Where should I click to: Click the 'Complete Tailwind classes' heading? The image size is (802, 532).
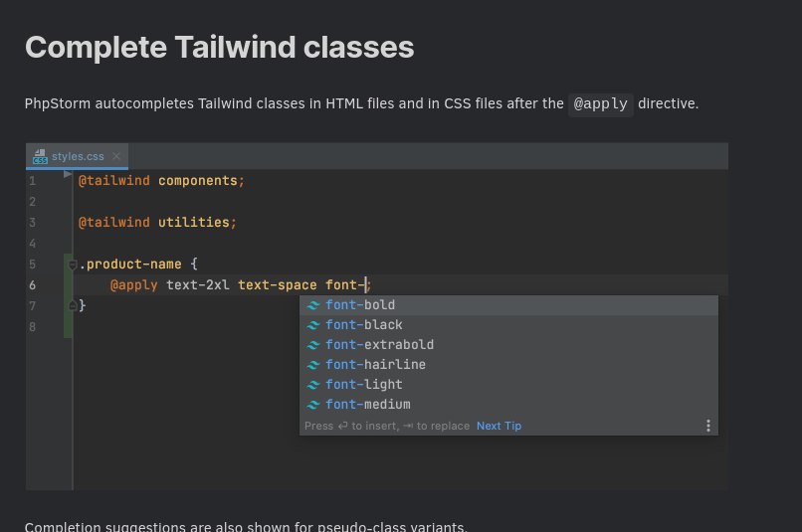(220, 48)
